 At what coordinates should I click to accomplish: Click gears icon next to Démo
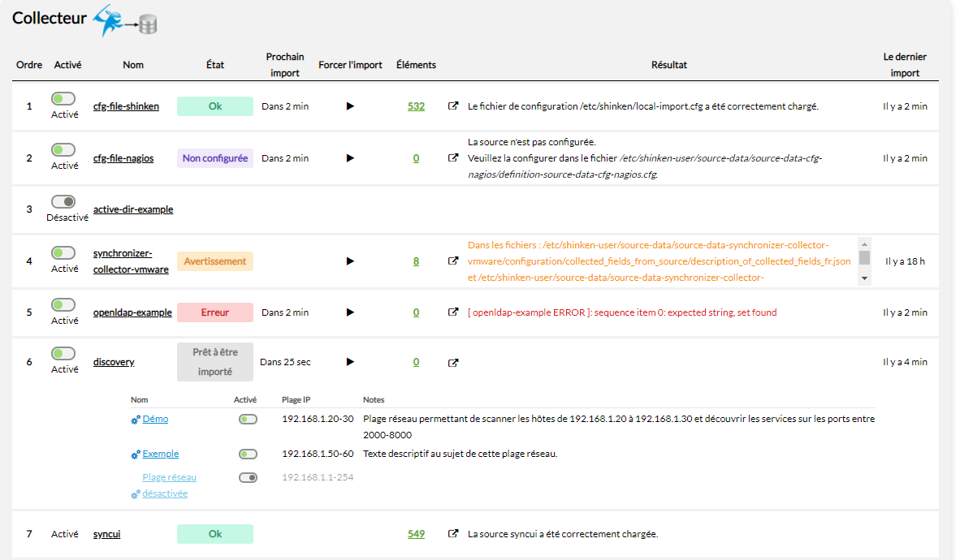(136, 420)
